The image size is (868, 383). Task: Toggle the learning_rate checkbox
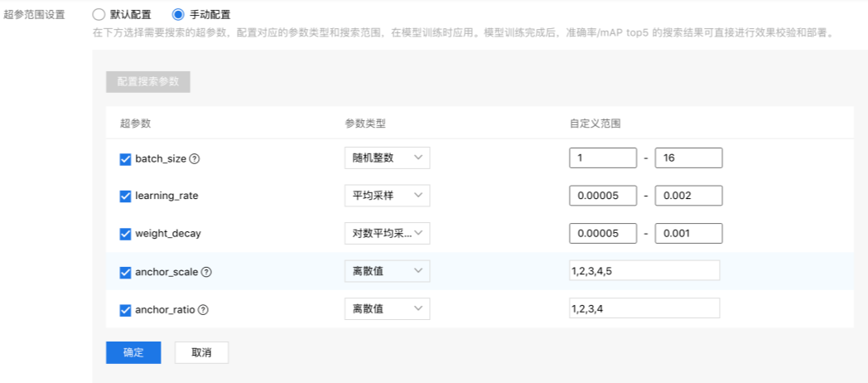(126, 196)
